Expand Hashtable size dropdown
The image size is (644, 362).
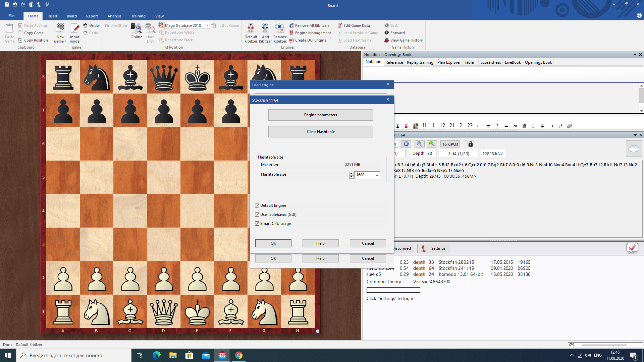[x=377, y=175]
